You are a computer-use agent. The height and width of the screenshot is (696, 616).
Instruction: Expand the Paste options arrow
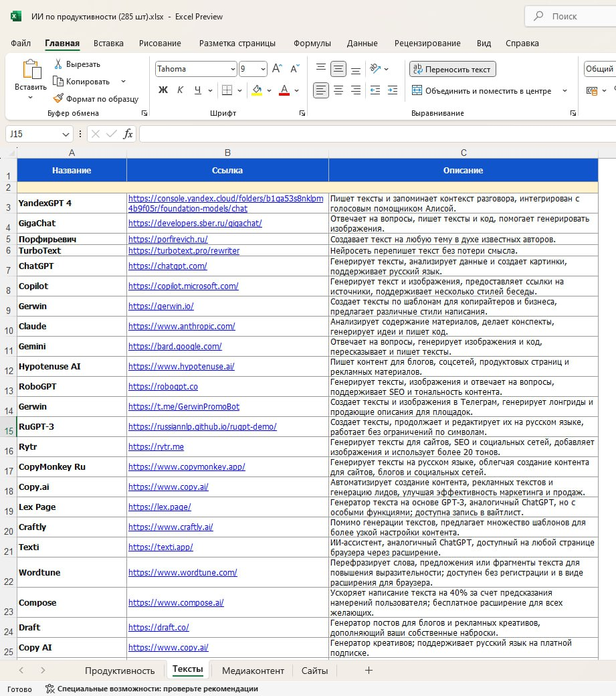pos(30,97)
